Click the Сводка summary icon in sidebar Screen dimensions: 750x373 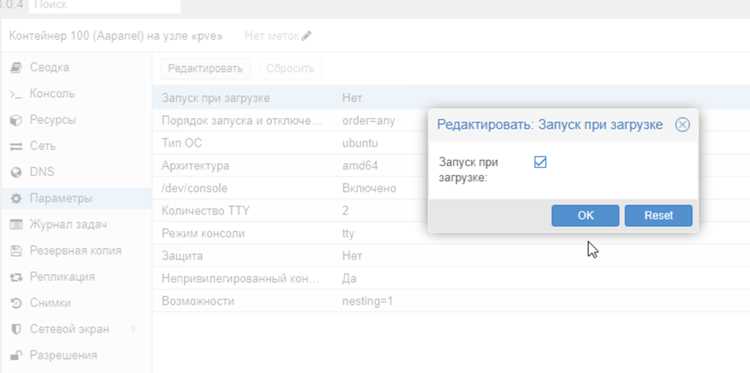[16, 67]
